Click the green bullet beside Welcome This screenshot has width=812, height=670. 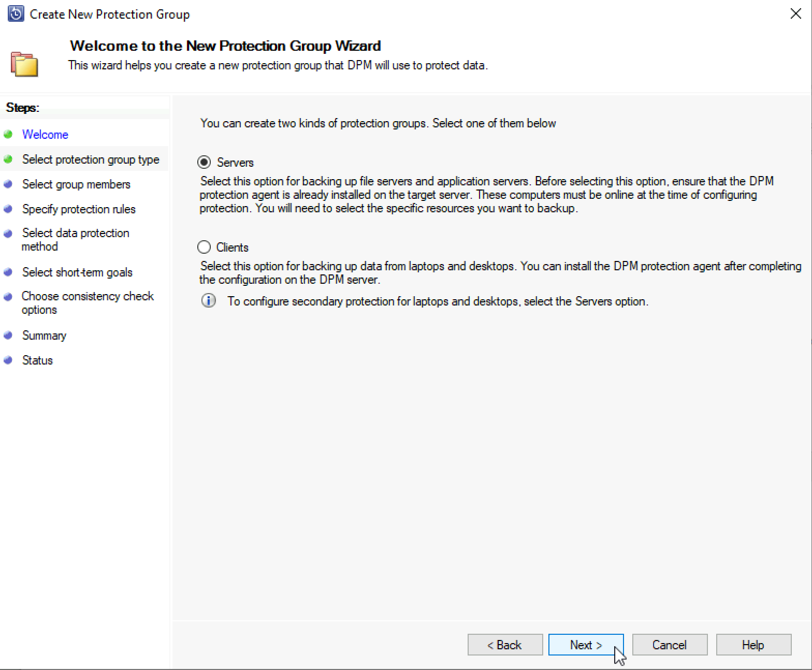click(8, 135)
